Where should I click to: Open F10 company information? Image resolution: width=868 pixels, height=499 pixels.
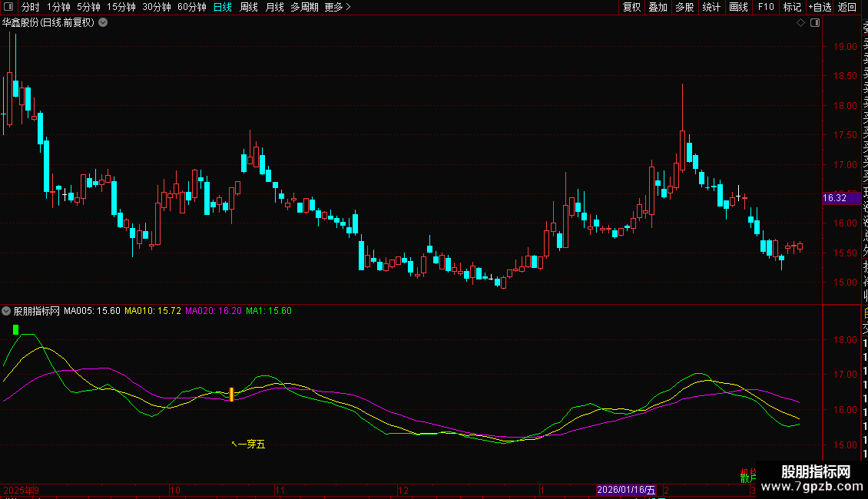(x=766, y=7)
